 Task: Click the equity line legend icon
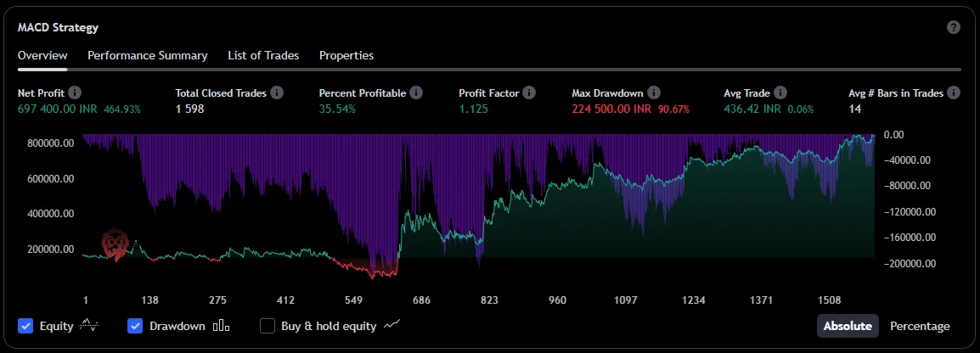coord(88,326)
